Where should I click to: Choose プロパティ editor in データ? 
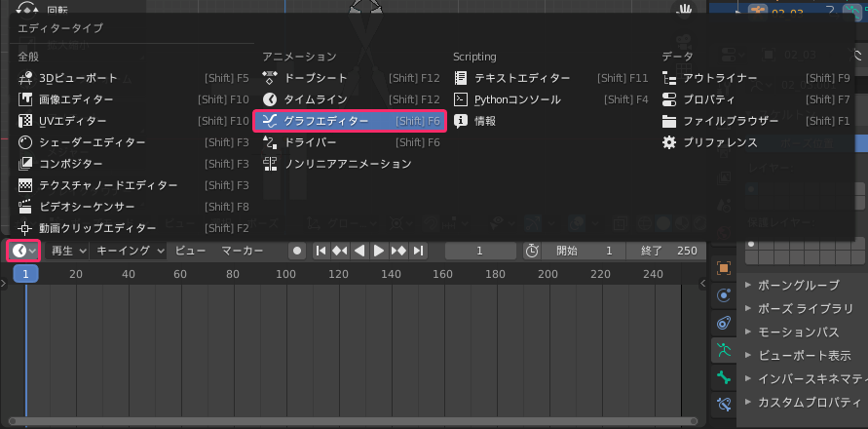coord(756,99)
